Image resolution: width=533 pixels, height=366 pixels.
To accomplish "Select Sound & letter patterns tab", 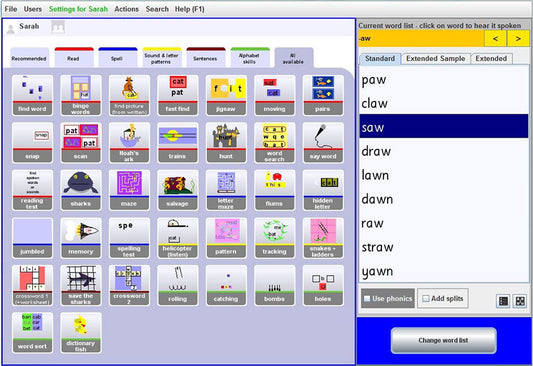I will coord(162,58).
